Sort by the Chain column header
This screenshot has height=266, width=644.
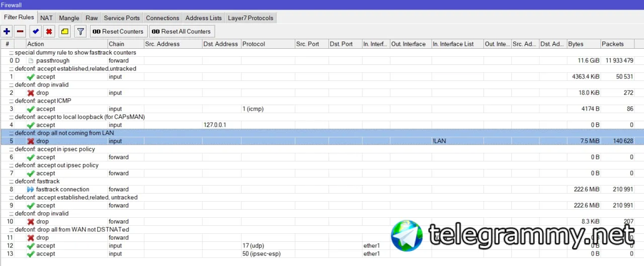point(125,44)
